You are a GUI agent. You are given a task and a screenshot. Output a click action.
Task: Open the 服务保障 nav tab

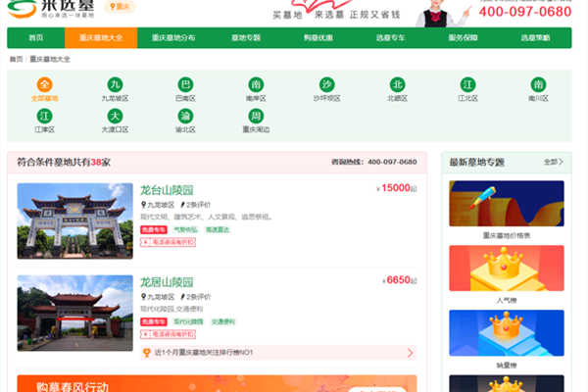point(464,38)
